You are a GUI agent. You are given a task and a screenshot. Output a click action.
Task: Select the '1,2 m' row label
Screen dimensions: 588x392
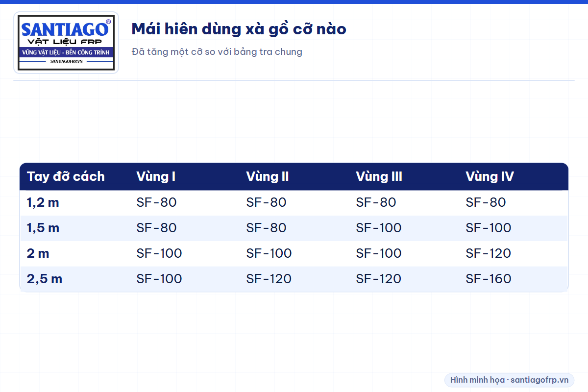43,202
